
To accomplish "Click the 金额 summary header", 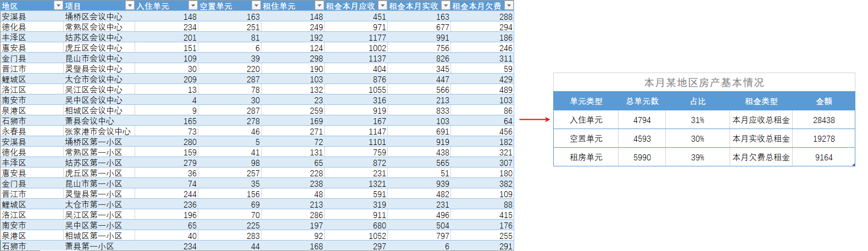I will click(824, 101).
